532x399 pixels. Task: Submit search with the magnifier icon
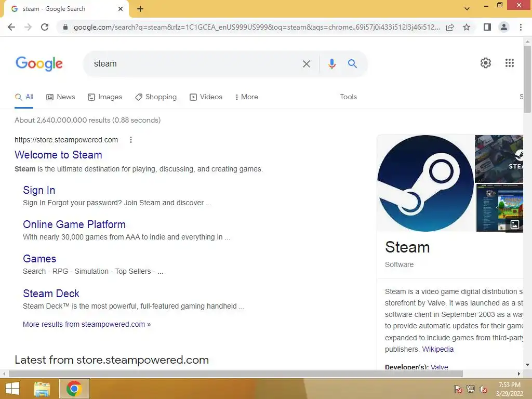click(352, 64)
